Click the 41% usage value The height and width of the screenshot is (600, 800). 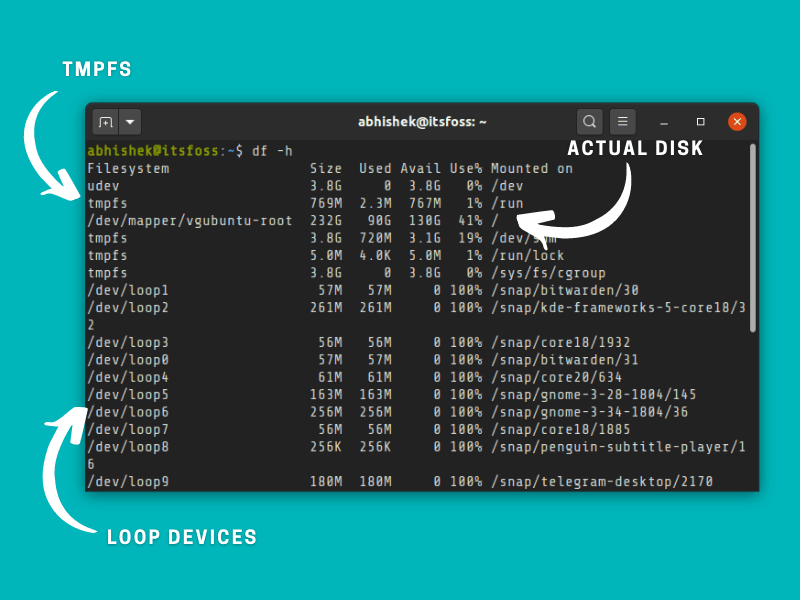pyautogui.click(x=470, y=220)
